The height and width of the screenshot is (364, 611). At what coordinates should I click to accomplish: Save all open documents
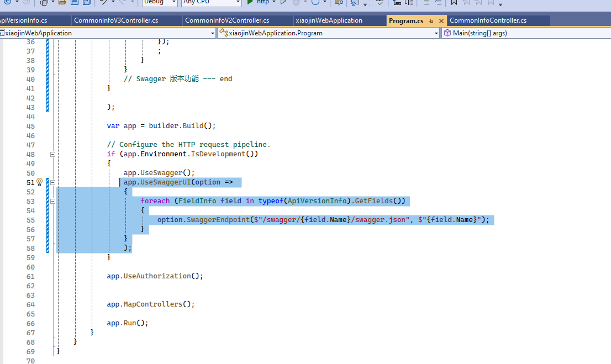86,3
